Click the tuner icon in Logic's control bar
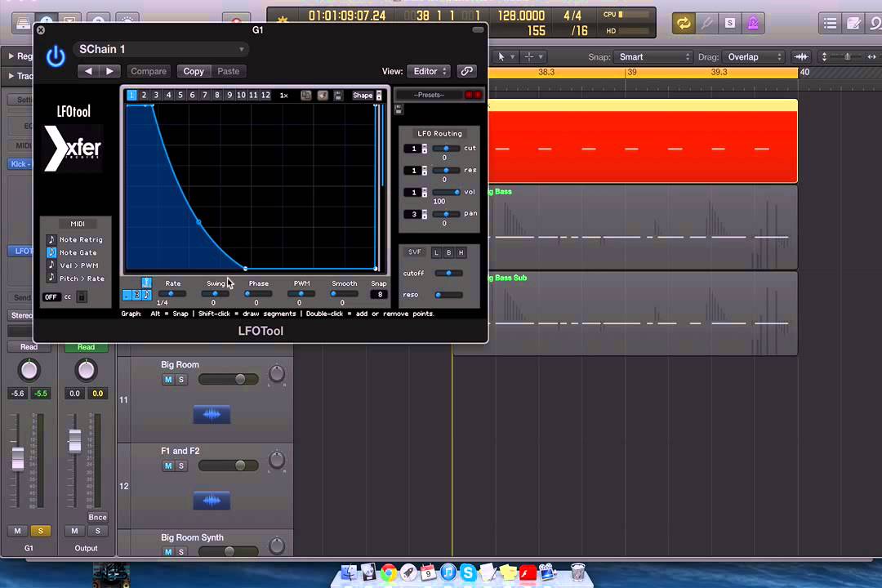The height and width of the screenshot is (588, 882). pos(706,23)
